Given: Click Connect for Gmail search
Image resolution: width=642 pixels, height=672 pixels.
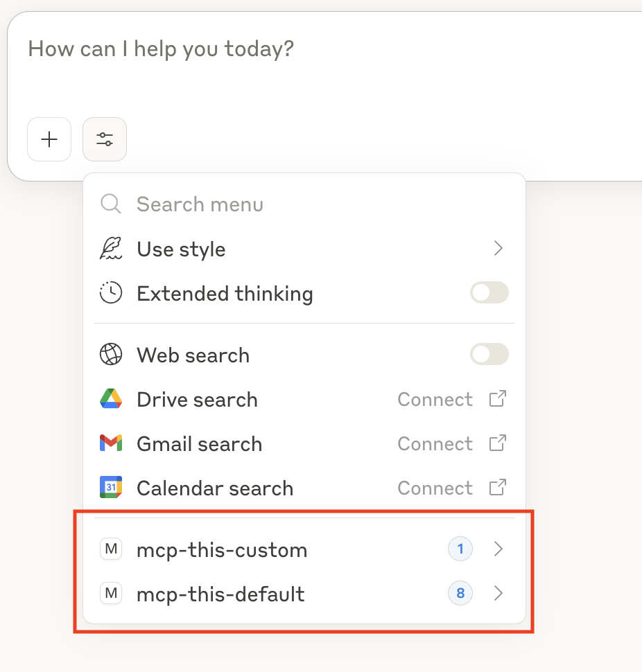Looking at the screenshot, I should click(435, 444).
